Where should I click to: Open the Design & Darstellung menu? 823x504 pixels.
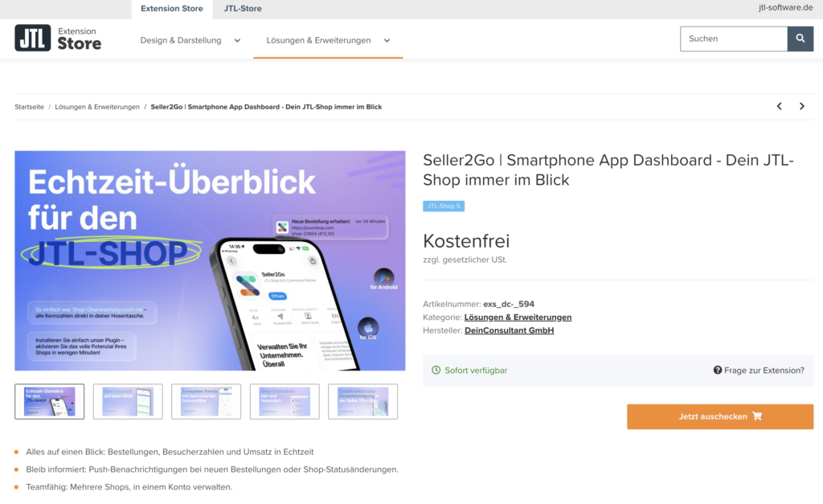pyautogui.click(x=181, y=40)
